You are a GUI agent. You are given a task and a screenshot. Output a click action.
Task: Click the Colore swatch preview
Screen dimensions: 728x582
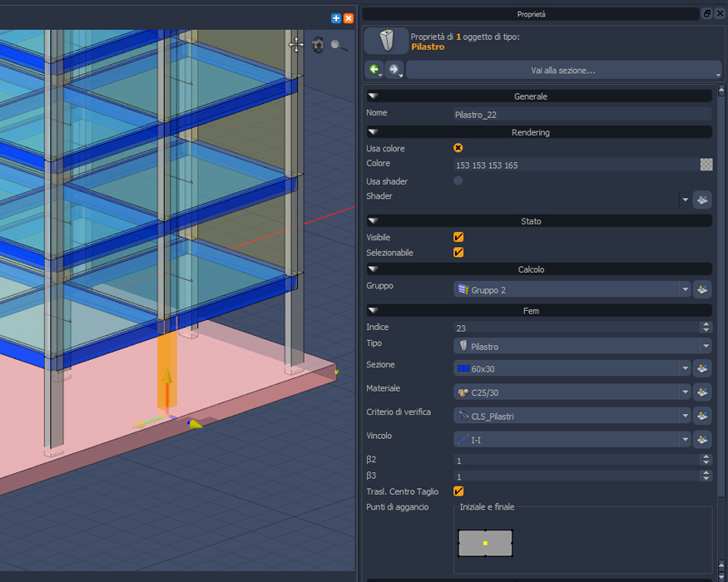click(x=706, y=165)
